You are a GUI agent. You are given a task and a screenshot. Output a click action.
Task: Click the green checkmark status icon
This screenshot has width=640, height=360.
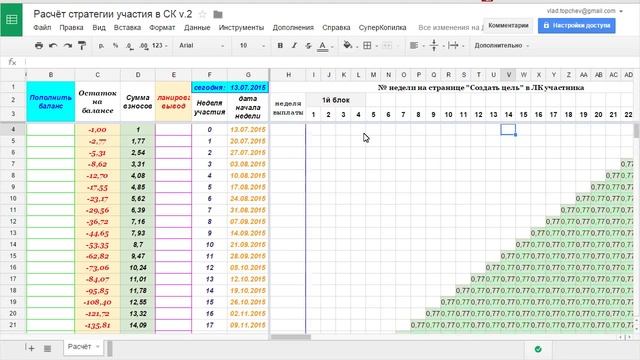click(538, 349)
